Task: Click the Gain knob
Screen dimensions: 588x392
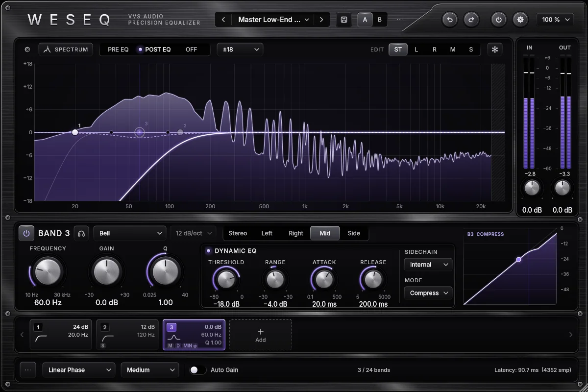Action: pyautogui.click(x=106, y=272)
